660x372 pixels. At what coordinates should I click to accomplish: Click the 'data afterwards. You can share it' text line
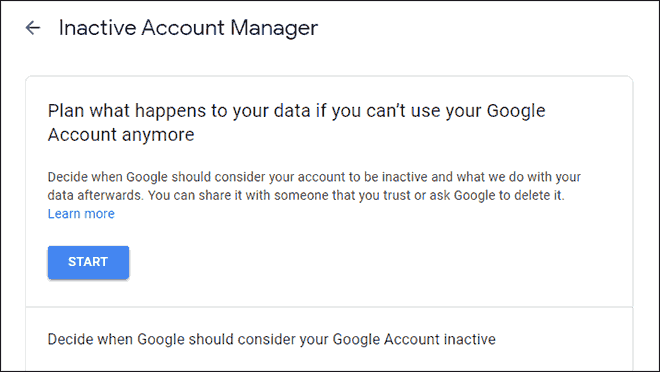(x=306, y=196)
